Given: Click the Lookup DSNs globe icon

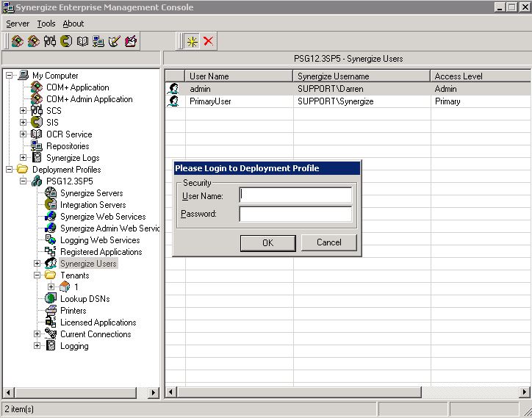Looking at the screenshot, I should [51, 298].
